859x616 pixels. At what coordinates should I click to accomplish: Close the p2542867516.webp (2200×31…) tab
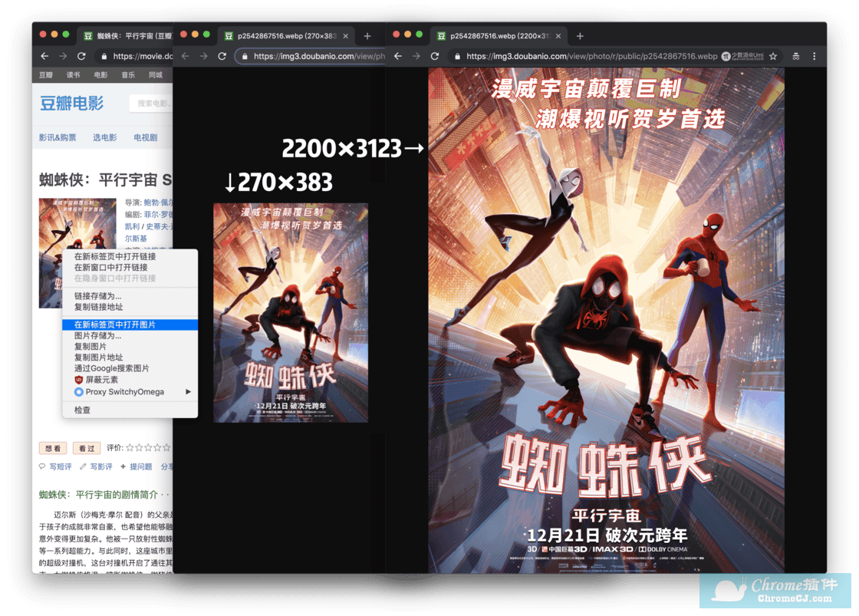[x=558, y=36]
